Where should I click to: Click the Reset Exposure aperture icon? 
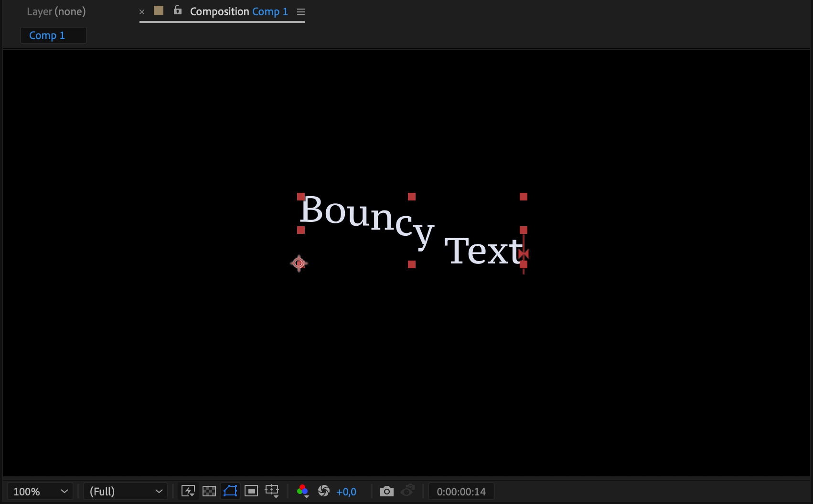pos(324,491)
